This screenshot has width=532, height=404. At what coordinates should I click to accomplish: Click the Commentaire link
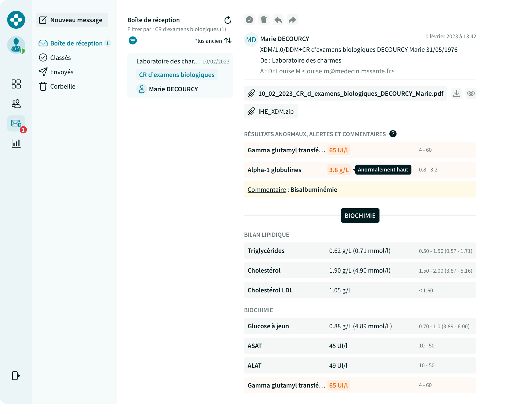tap(267, 189)
